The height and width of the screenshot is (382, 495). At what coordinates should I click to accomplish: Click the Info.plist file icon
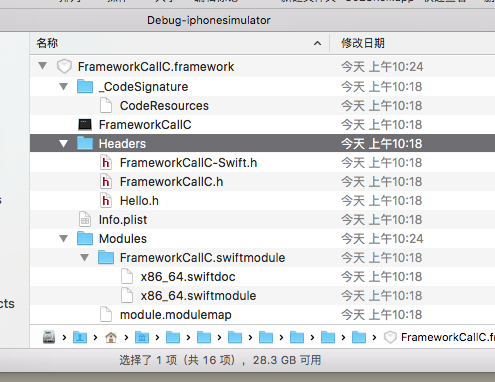point(85,220)
